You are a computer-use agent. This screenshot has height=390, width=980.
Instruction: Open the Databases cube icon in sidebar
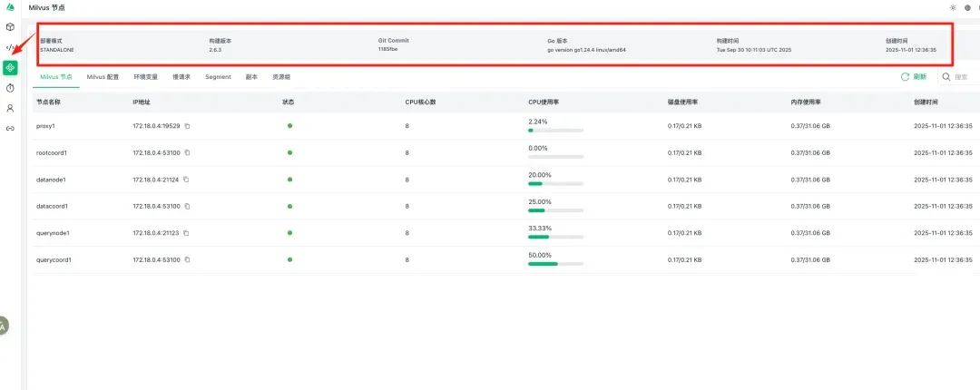click(x=10, y=27)
